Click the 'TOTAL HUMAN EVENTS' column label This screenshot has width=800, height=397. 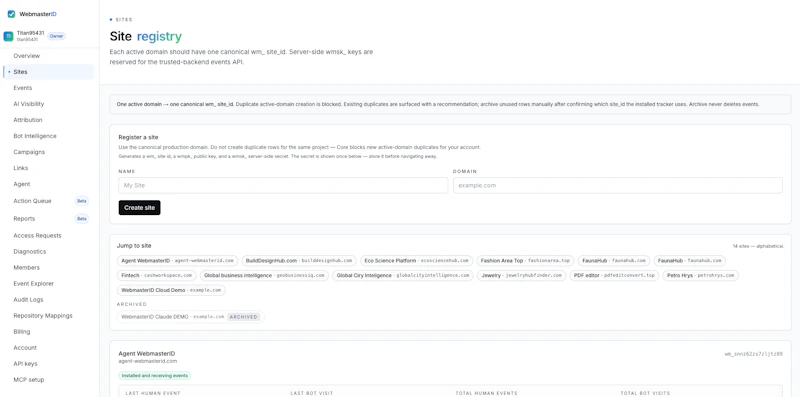pyautogui.click(x=486, y=393)
